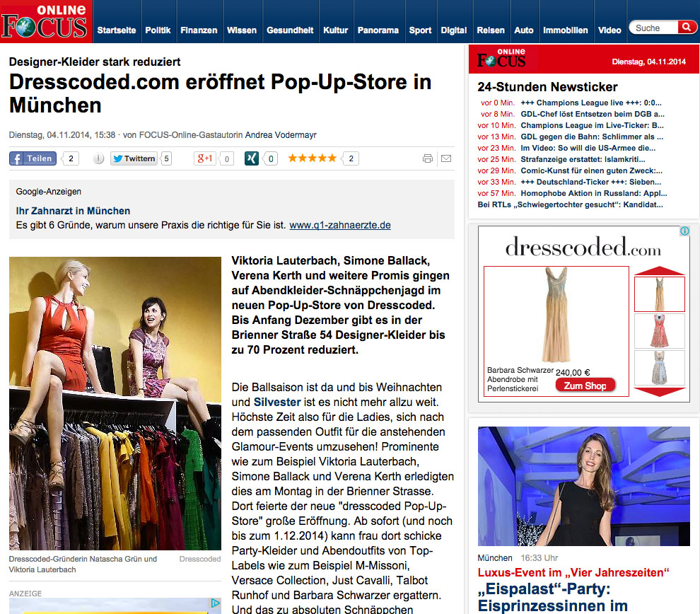Click the Google +1 button
700x614 pixels.
click(205, 158)
